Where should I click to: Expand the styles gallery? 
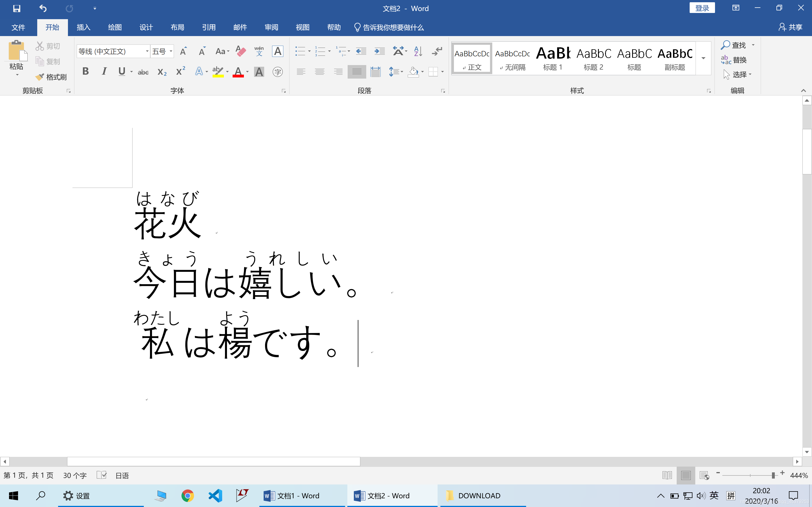pyautogui.click(x=703, y=58)
